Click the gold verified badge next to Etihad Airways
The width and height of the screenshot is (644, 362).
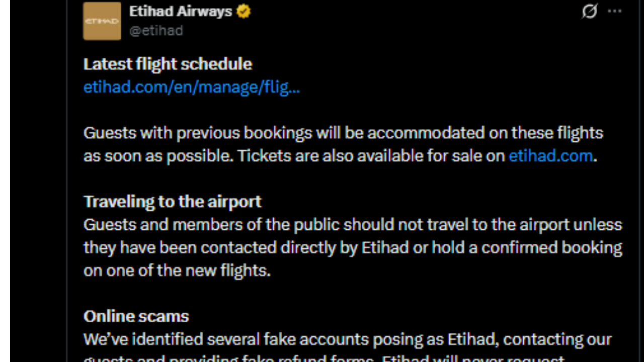point(243,11)
